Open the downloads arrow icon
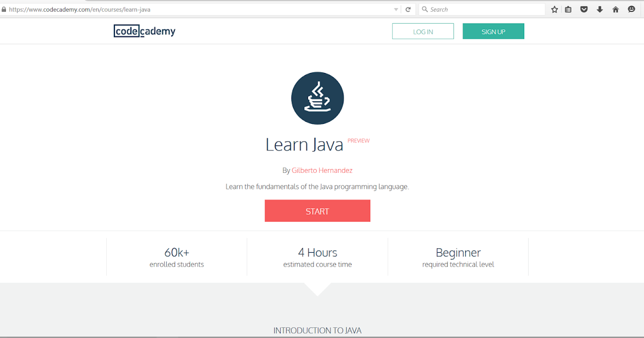Viewport: 644px width, 338px height. (x=600, y=10)
